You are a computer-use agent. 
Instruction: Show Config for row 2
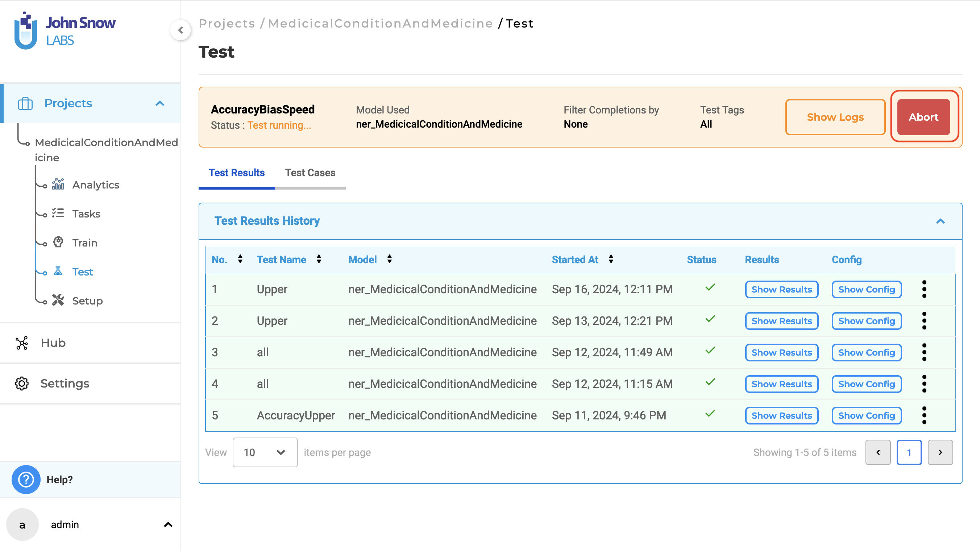(867, 321)
